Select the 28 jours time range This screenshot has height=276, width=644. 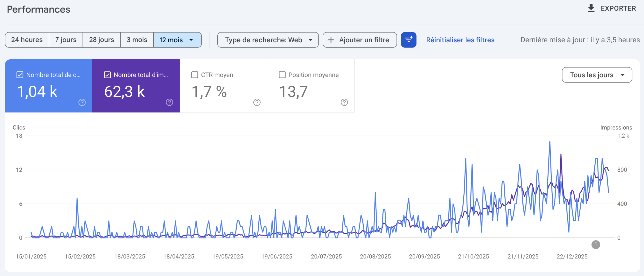tap(102, 40)
